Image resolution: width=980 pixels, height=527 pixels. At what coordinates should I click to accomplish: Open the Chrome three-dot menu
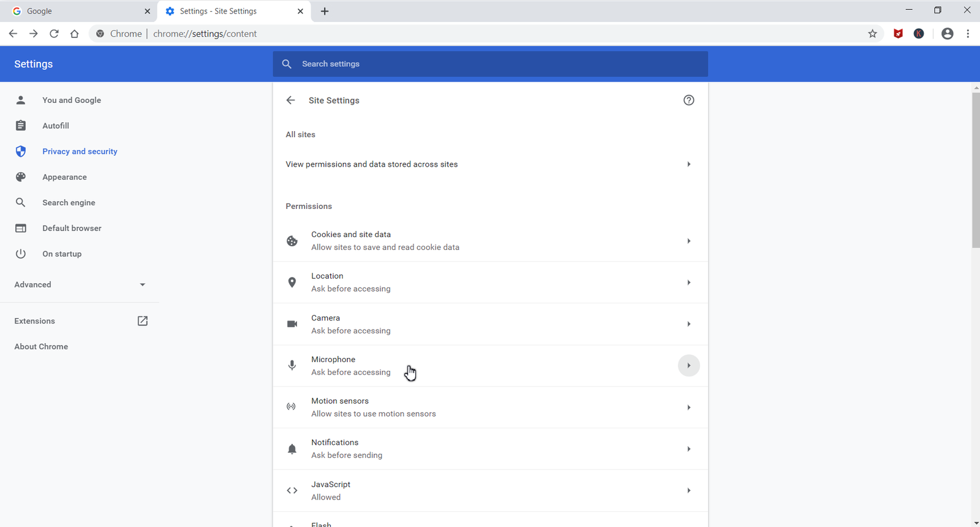click(x=968, y=34)
